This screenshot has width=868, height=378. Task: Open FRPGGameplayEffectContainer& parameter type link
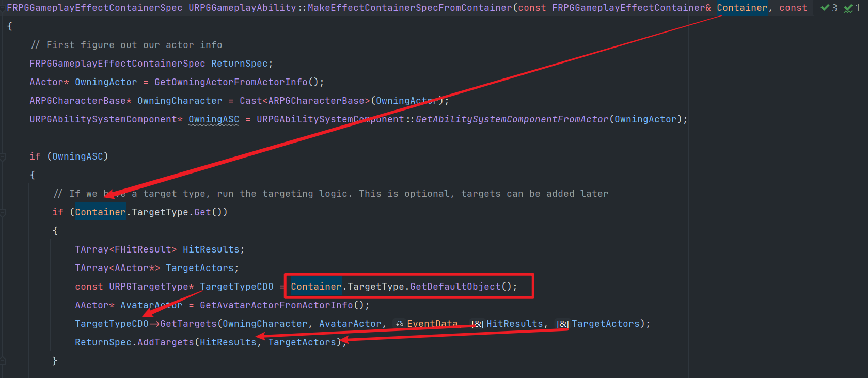(x=631, y=8)
